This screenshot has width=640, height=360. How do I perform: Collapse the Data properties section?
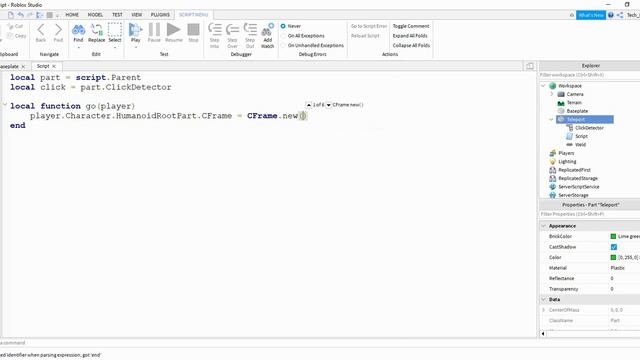click(x=543, y=300)
